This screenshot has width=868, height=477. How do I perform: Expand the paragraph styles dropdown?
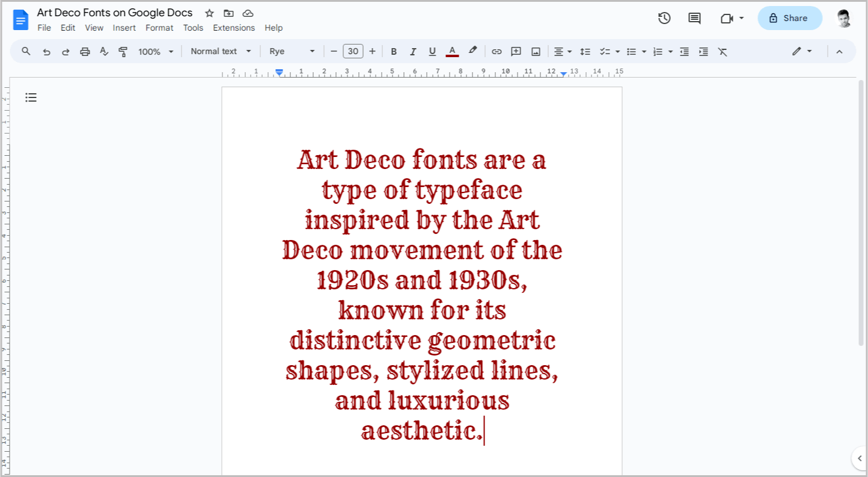[220, 51]
